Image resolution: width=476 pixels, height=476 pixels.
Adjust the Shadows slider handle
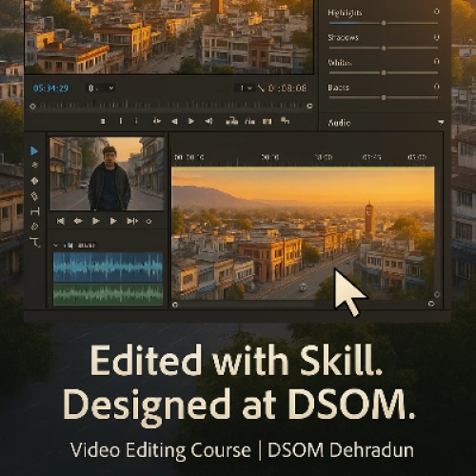coord(384,49)
